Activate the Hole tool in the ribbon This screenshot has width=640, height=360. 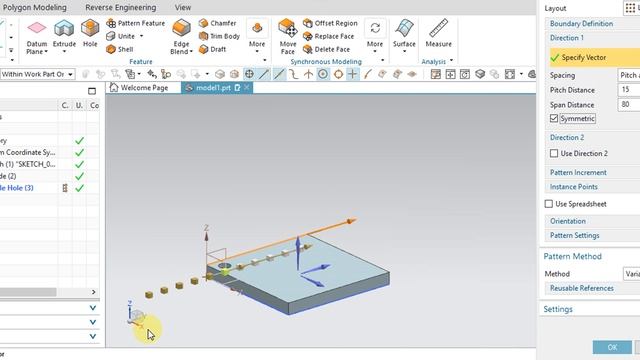pos(90,29)
